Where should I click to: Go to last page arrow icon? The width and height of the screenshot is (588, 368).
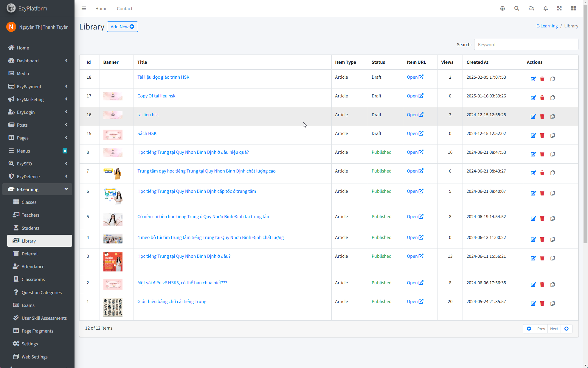click(x=567, y=329)
